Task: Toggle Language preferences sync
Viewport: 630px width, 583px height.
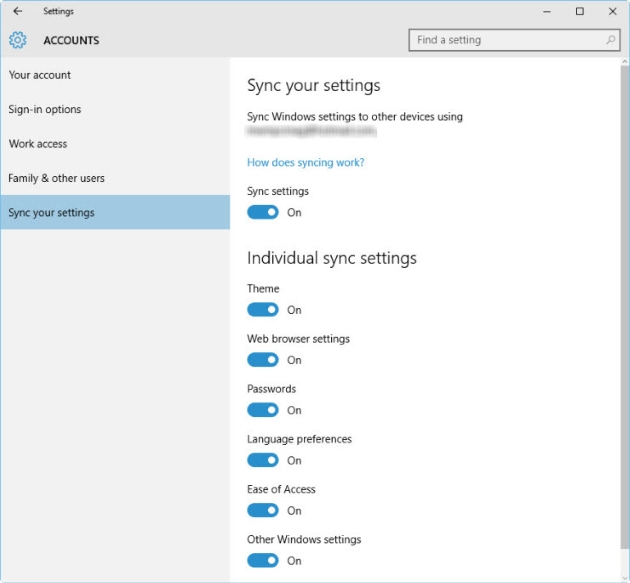Action: pyautogui.click(x=263, y=460)
